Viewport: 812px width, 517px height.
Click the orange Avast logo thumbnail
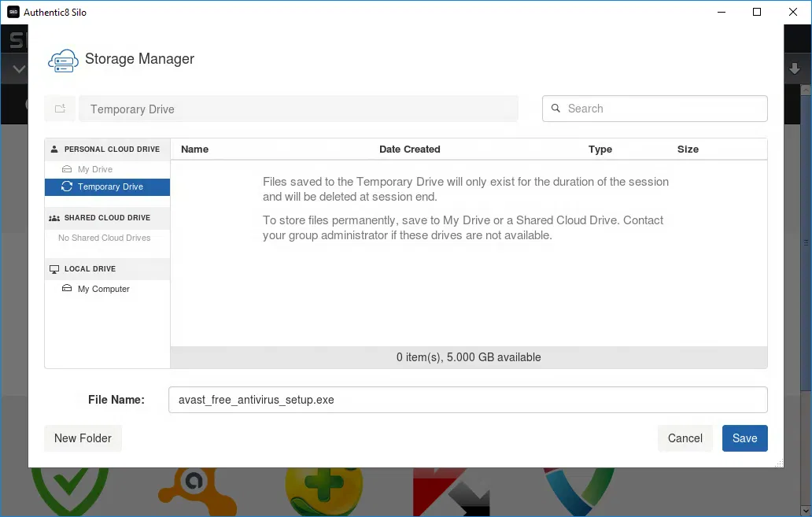193,491
